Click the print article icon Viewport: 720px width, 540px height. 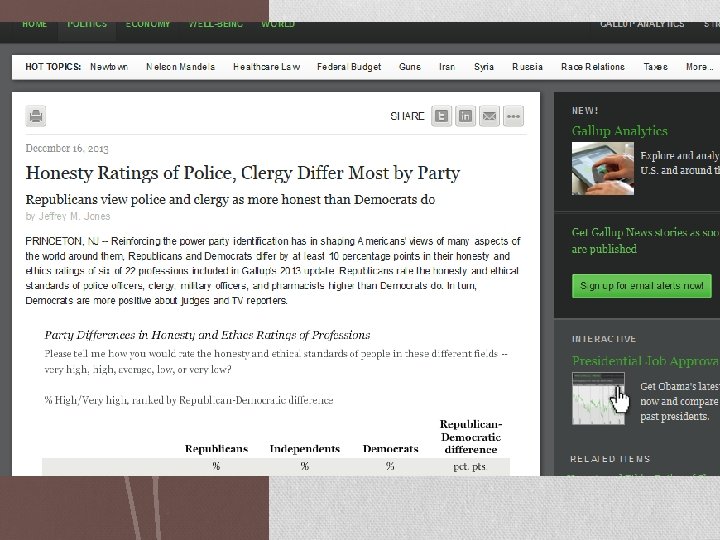[35, 116]
